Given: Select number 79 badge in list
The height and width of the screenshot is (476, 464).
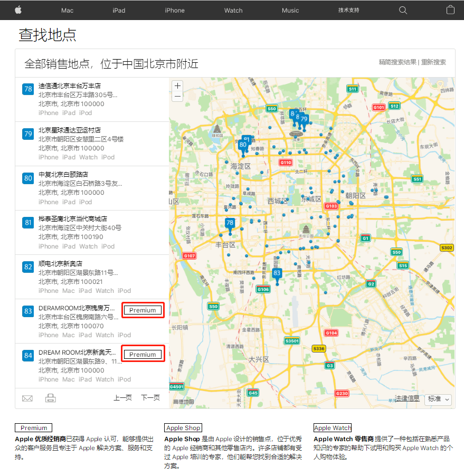Looking at the screenshot, I should coord(28,134).
